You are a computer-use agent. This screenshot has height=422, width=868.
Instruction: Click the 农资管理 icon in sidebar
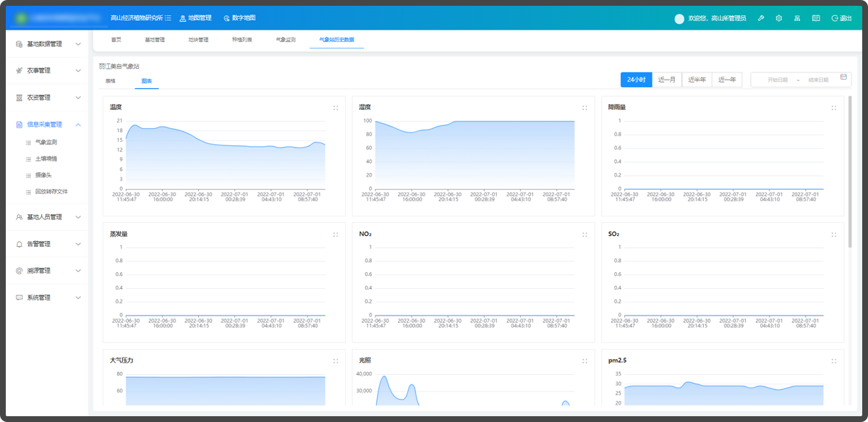pyautogui.click(x=20, y=98)
